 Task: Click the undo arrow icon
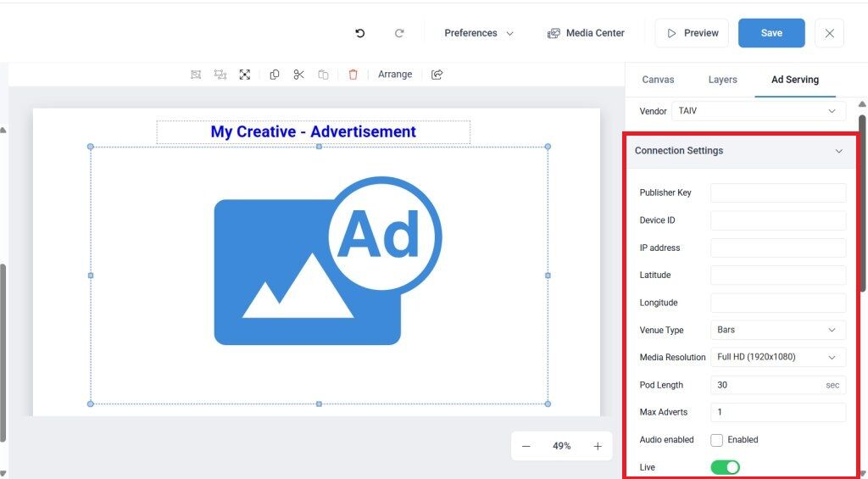[359, 33]
